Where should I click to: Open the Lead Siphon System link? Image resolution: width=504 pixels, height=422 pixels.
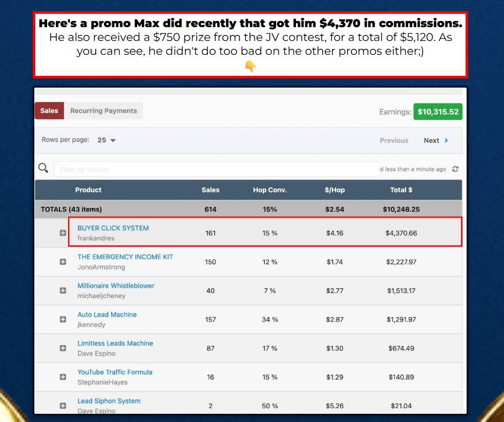pos(109,401)
